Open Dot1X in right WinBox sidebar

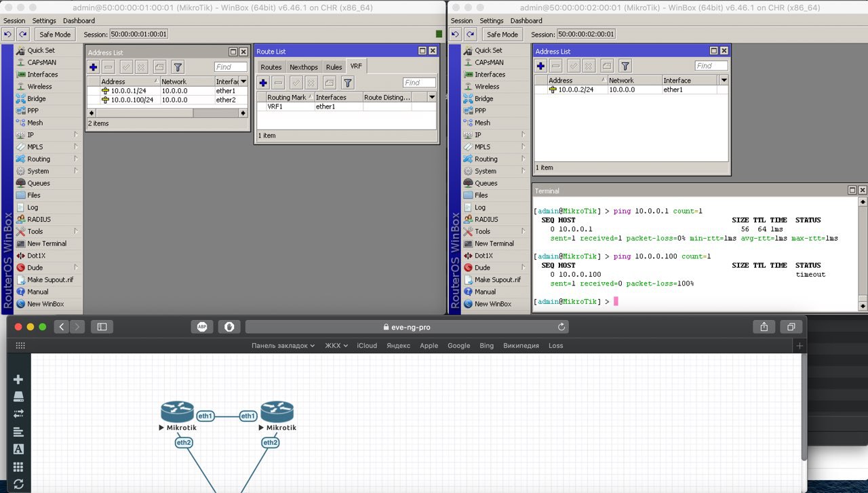(x=484, y=256)
